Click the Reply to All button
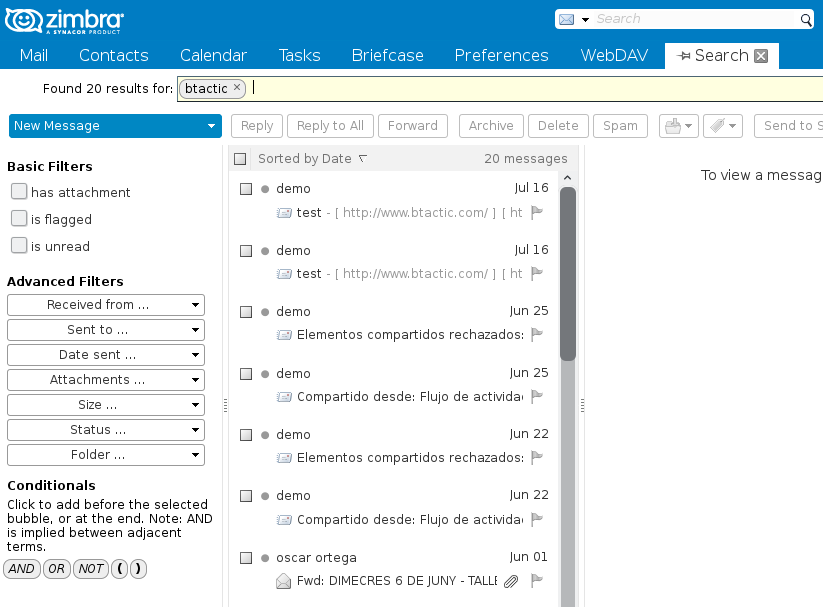This screenshot has width=823, height=607. [330, 126]
